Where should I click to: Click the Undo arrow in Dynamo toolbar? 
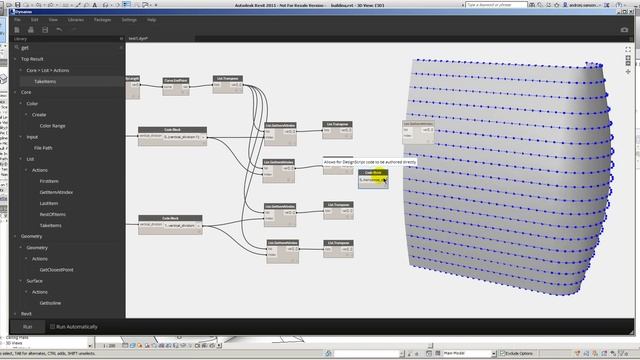(59, 30)
